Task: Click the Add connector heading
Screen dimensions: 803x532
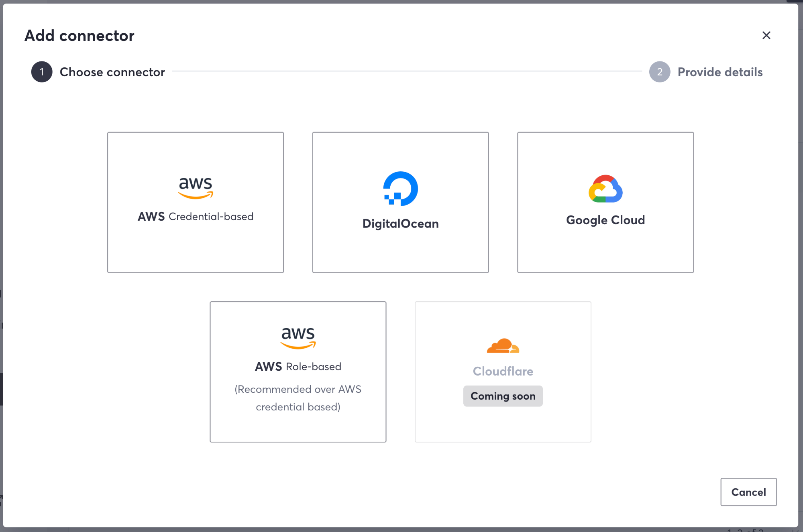Action: click(x=79, y=36)
